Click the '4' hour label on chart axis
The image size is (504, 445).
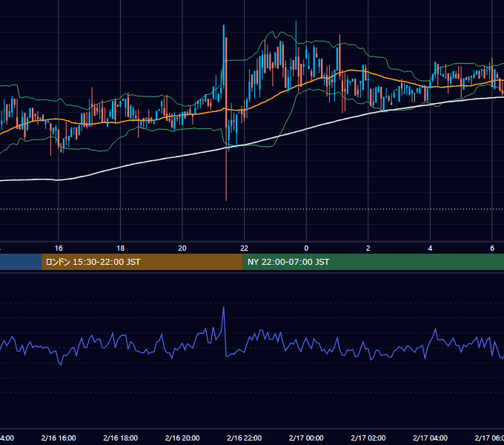point(430,248)
